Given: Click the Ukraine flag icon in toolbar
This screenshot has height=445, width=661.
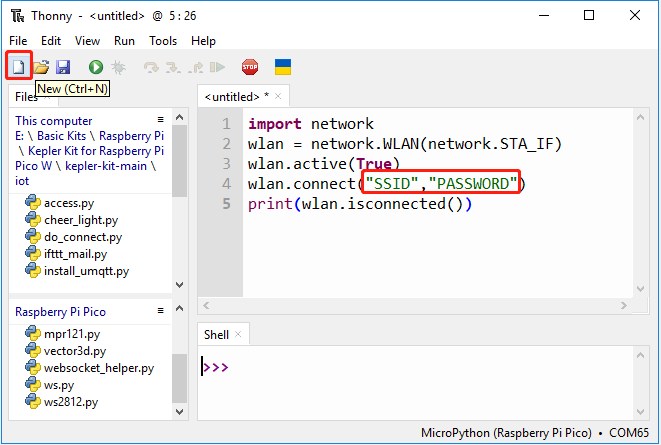Looking at the screenshot, I should pyautogui.click(x=283, y=67).
